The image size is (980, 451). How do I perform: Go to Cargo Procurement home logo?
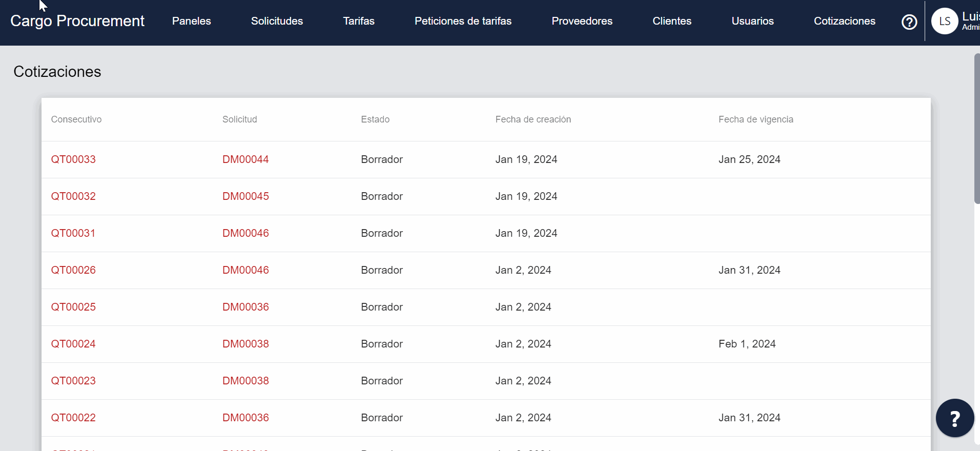[77, 21]
